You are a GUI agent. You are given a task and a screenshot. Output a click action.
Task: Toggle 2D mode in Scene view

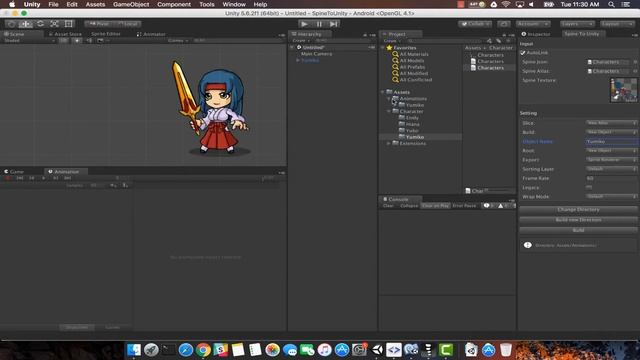(64, 40)
